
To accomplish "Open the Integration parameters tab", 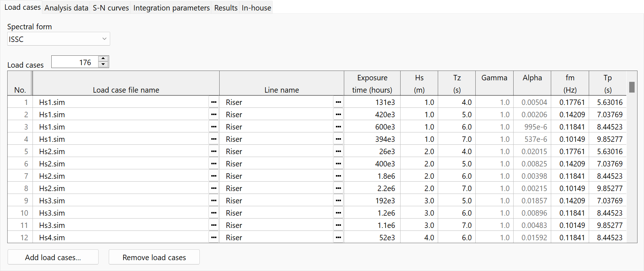I will pyautogui.click(x=171, y=8).
